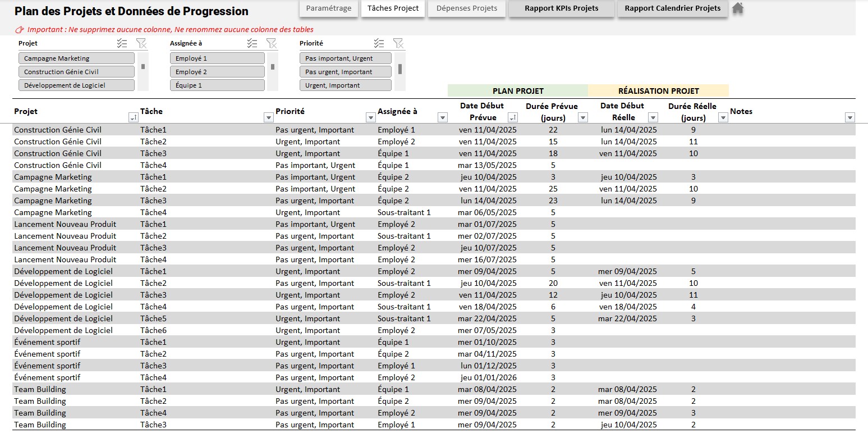The width and height of the screenshot is (868, 442).
Task: Clear the filter on the Priorité slicer
Action: click(x=398, y=43)
